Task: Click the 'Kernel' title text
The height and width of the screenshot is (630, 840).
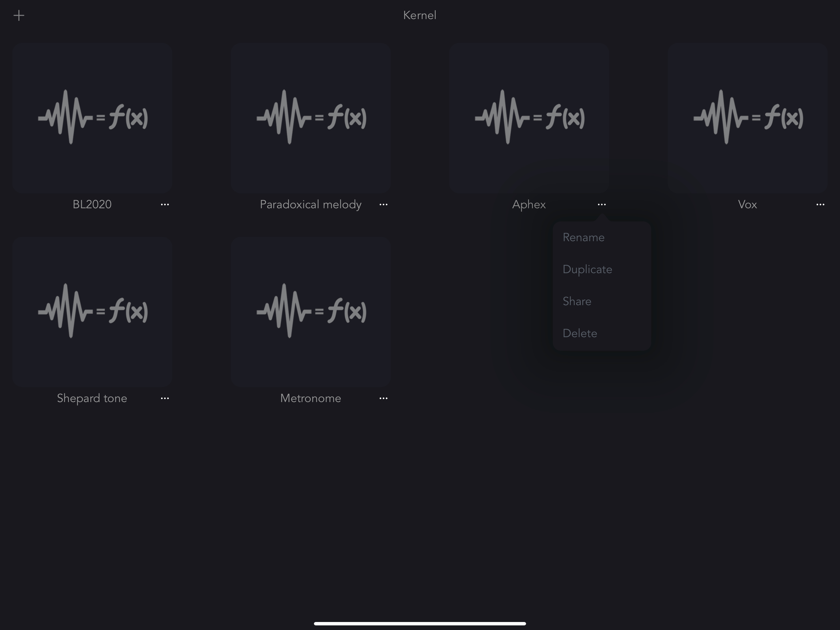Action: click(420, 15)
